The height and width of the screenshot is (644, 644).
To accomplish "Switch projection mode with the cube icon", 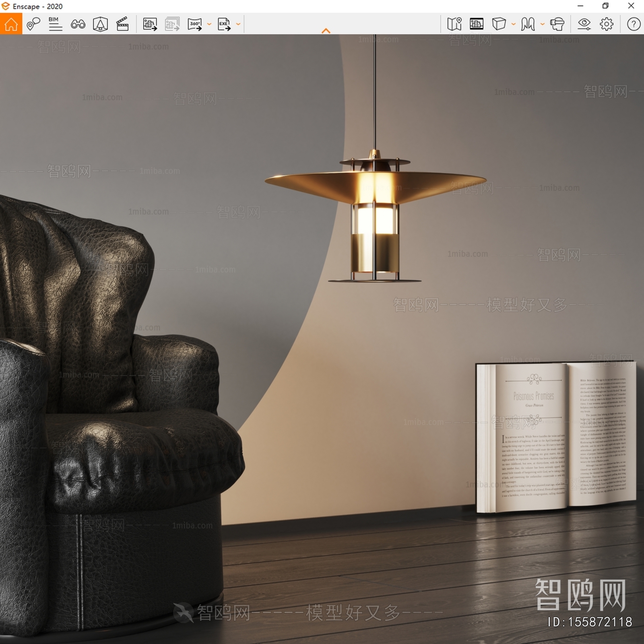I will [x=499, y=24].
